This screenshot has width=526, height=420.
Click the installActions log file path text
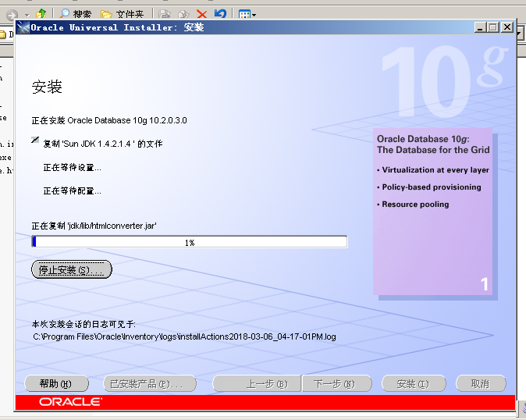pyautogui.click(x=184, y=336)
